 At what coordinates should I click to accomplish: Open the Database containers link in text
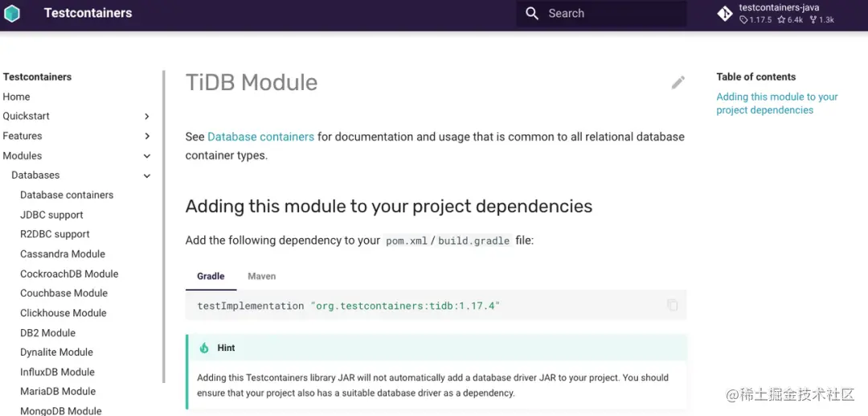[x=260, y=136]
